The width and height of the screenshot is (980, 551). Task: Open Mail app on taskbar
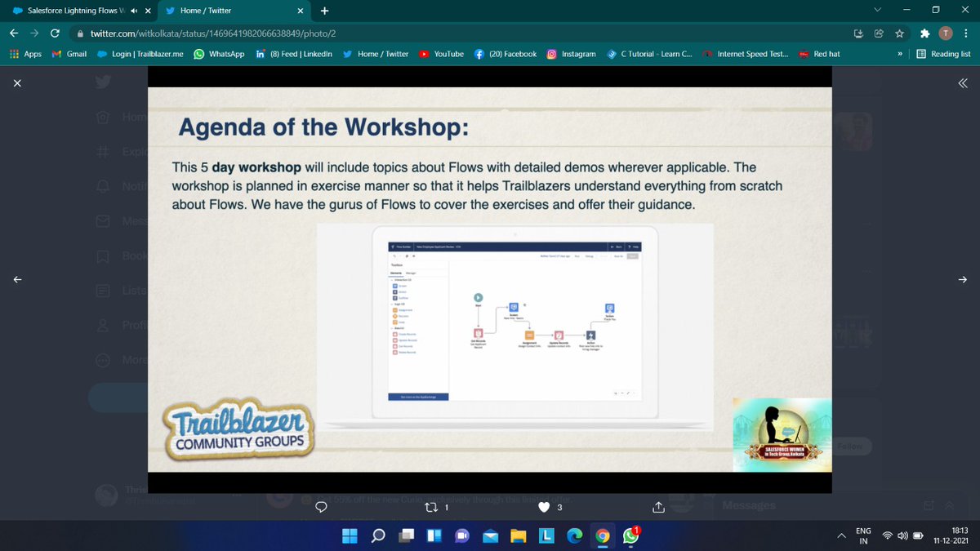490,535
